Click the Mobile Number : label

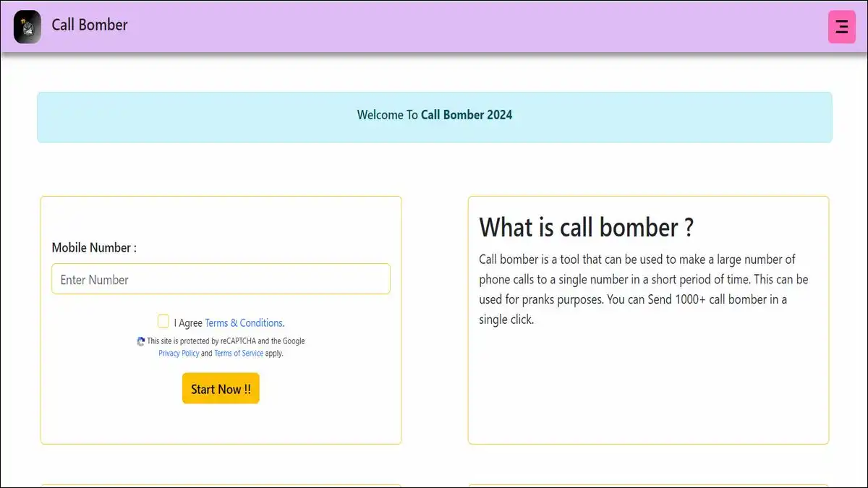tap(94, 248)
